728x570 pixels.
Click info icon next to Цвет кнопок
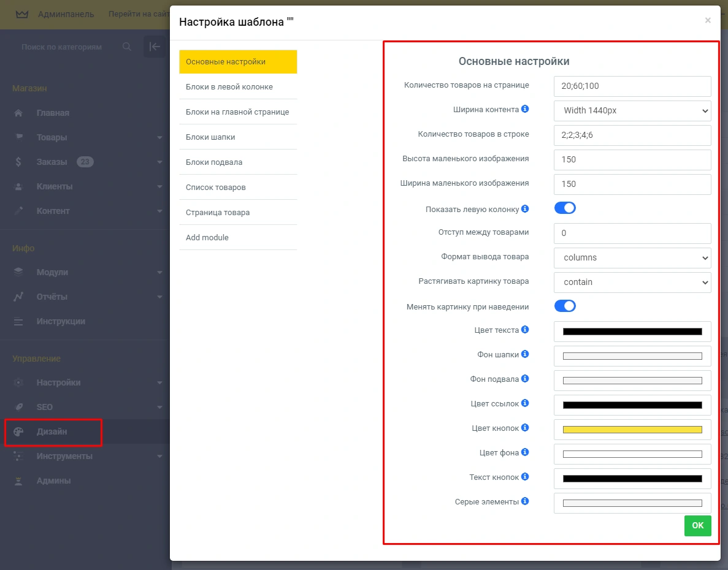(x=525, y=428)
